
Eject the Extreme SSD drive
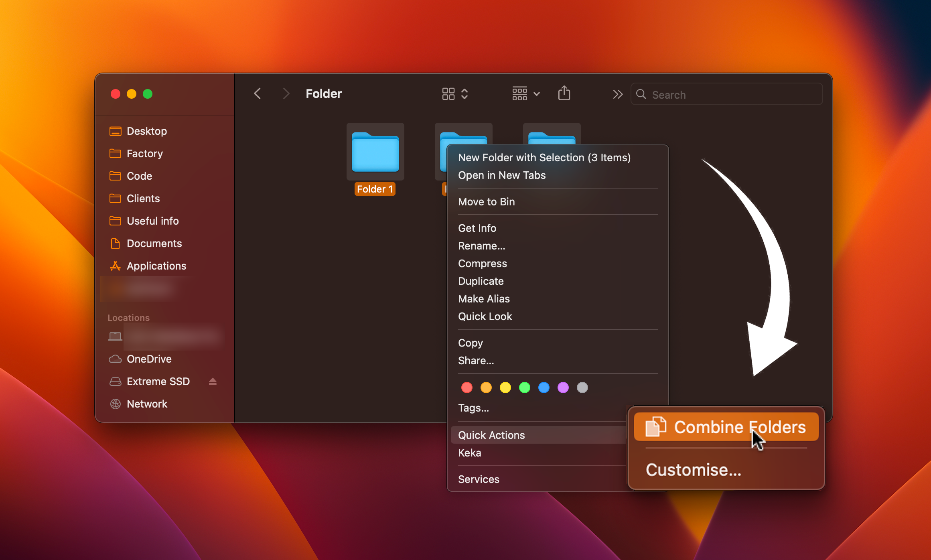(x=213, y=381)
